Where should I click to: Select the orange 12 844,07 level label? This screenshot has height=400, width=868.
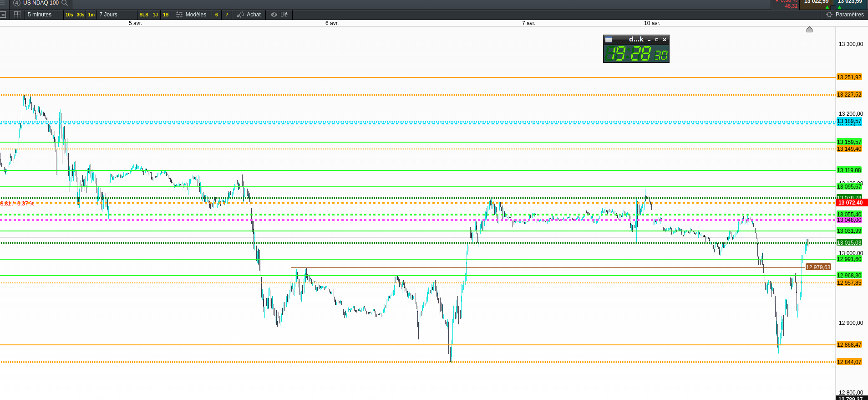(849, 362)
